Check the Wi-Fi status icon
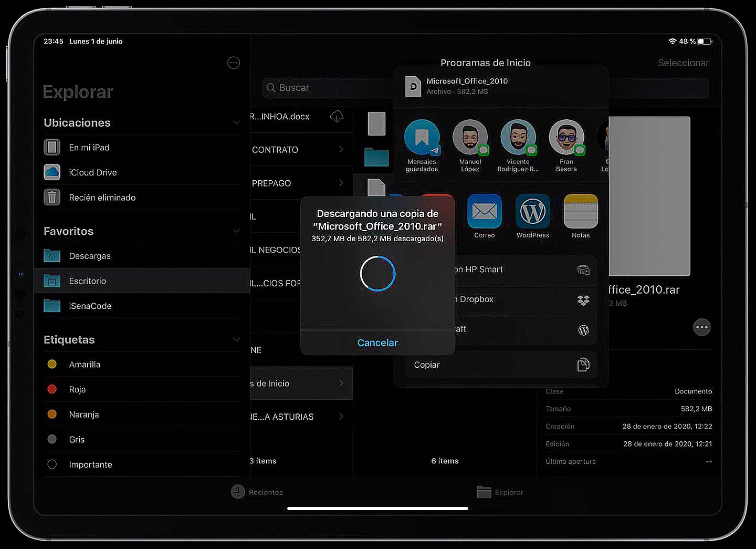 672,41
